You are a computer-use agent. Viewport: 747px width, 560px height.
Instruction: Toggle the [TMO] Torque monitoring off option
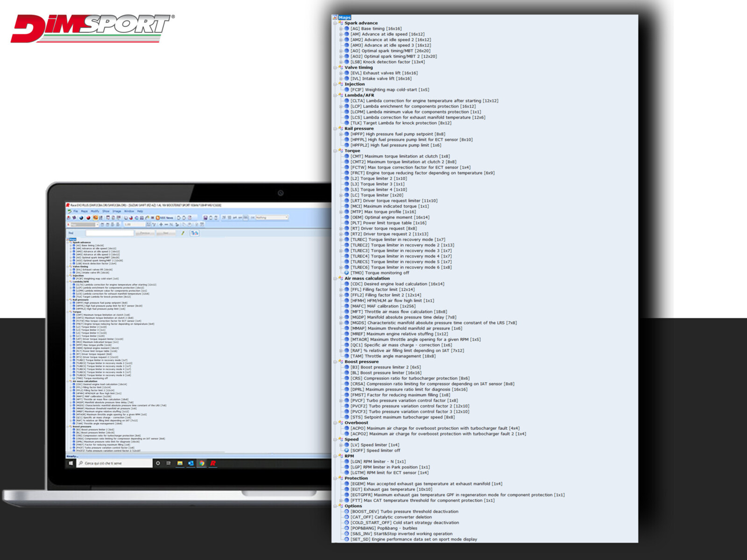pyautogui.click(x=346, y=273)
